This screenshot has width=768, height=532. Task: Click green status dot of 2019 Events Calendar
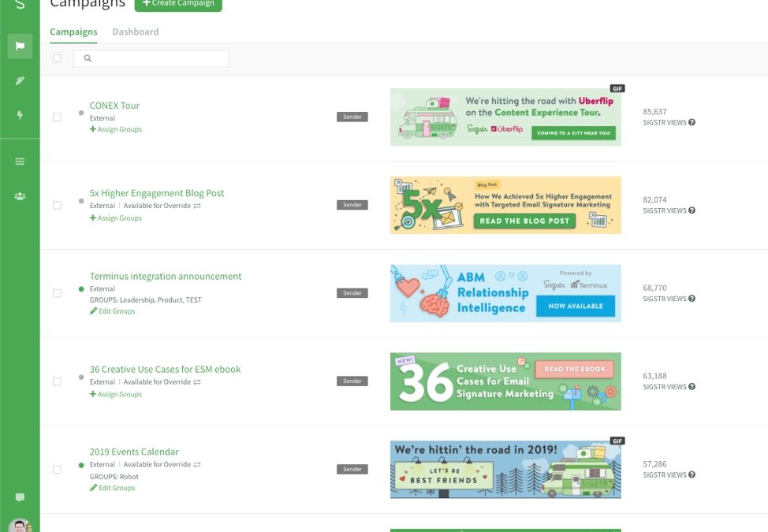(x=81, y=465)
